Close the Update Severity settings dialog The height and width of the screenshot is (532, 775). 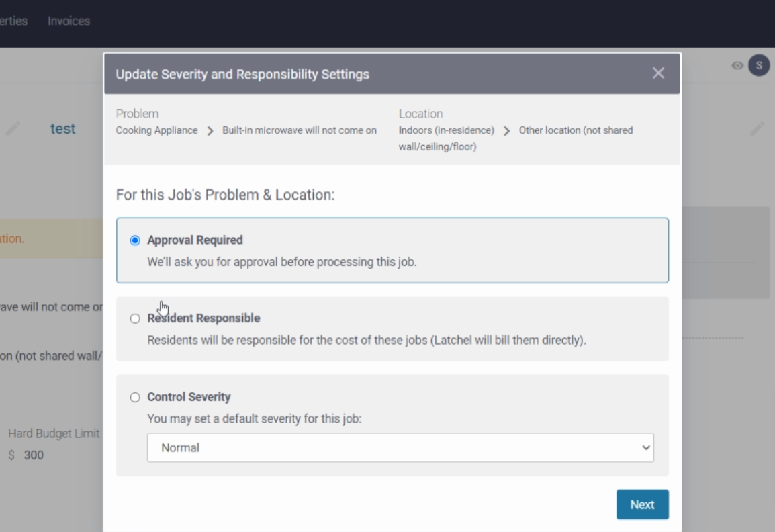click(x=658, y=73)
